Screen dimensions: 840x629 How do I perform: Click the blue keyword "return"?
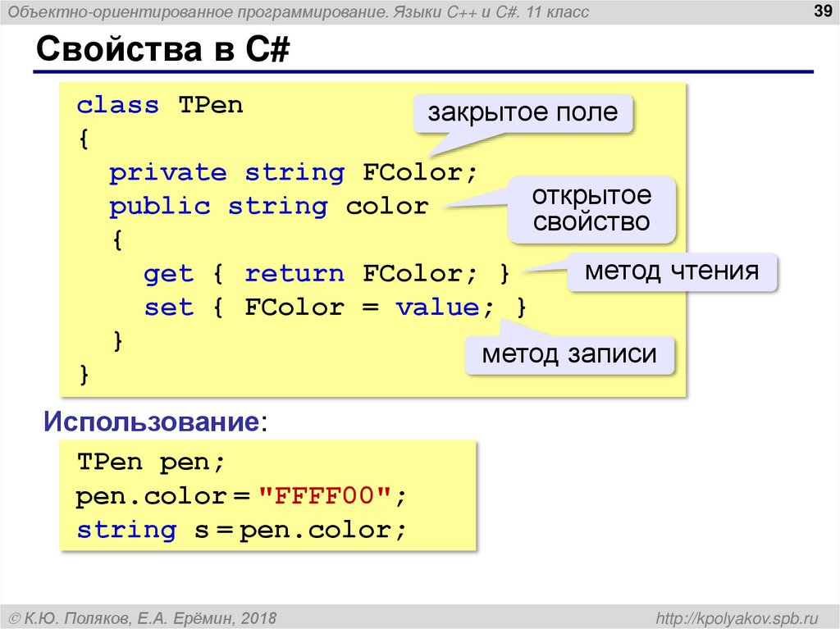[x=294, y=274]
